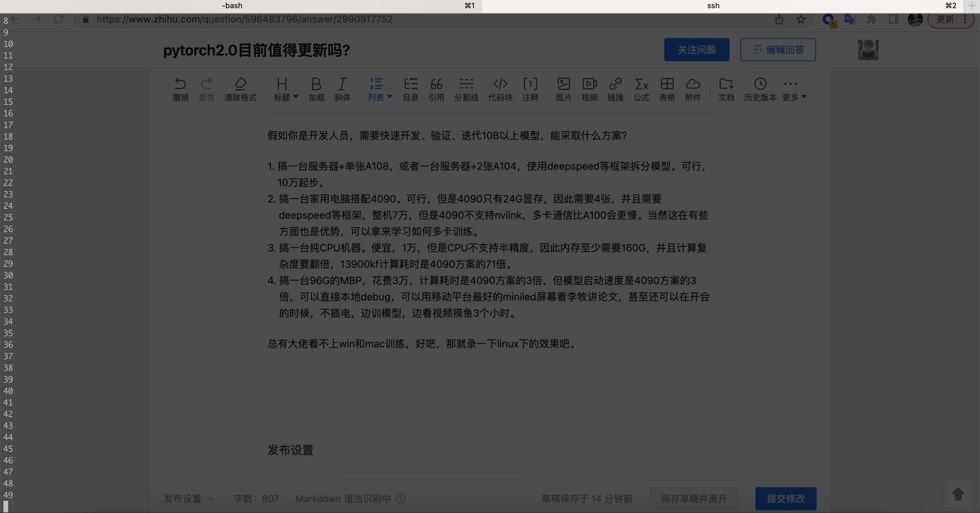Screen dimensions: 980x513
Task: Insert a divider 分割线
Action: click(x=466, y=89)
